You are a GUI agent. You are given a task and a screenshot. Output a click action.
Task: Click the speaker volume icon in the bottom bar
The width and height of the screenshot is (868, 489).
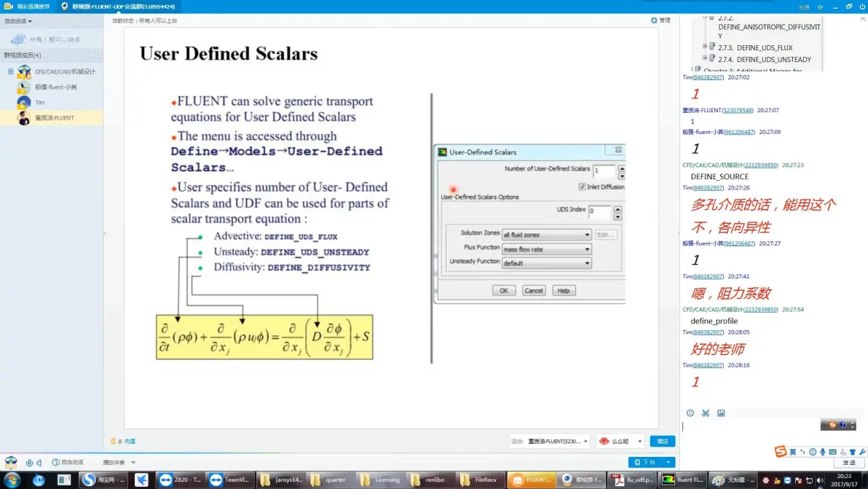coord(39,463)
